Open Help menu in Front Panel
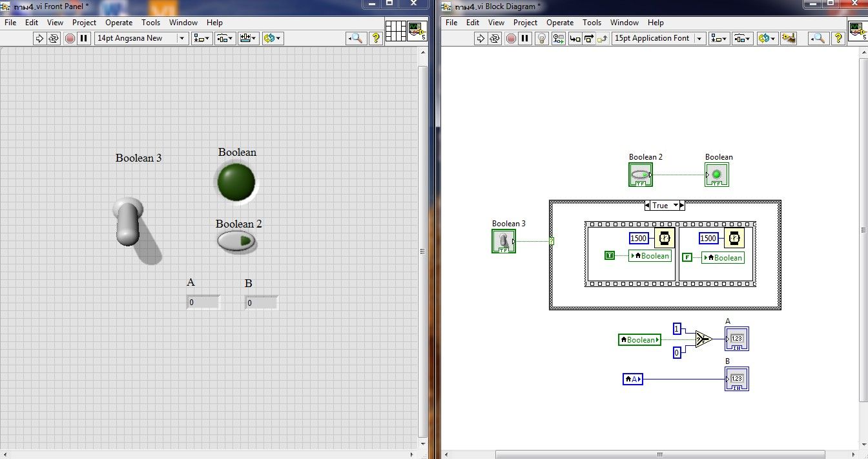Viewport: 868px width, 459px height. click(214, 22)
